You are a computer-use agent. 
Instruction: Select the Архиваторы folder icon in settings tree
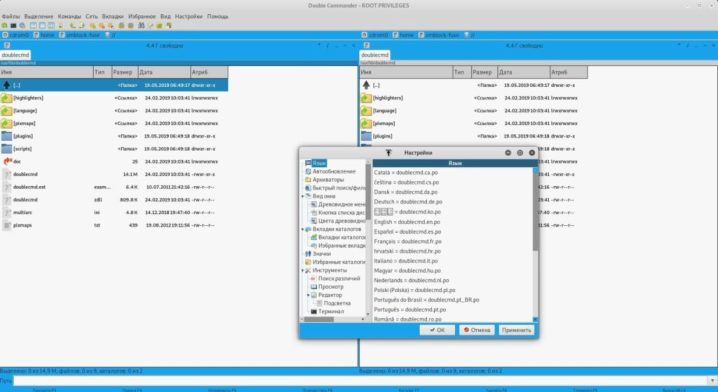[308, 180]
